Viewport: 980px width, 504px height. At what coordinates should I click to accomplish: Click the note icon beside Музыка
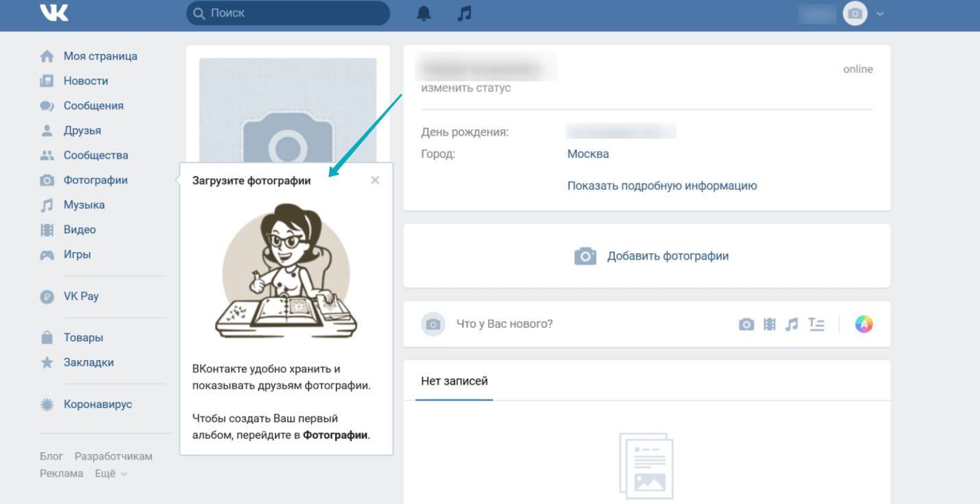[47, 205]
